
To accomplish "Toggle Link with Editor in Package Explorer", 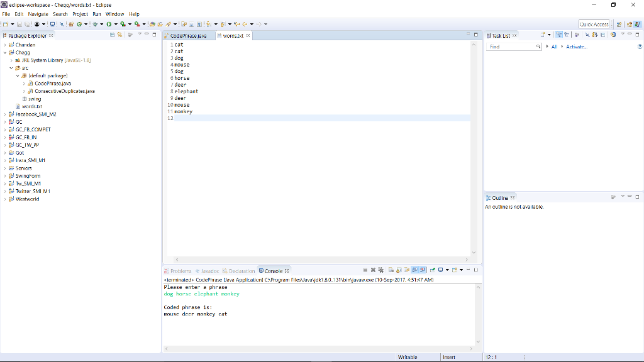I will point(119,35).
